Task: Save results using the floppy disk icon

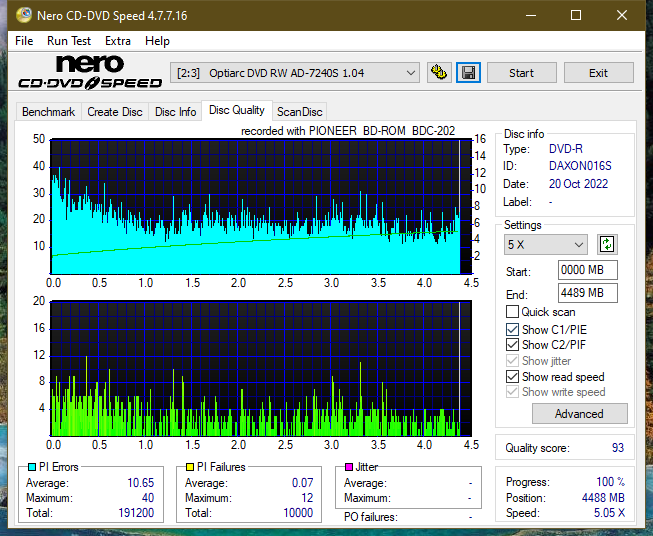Action: (x=469, y=73)
